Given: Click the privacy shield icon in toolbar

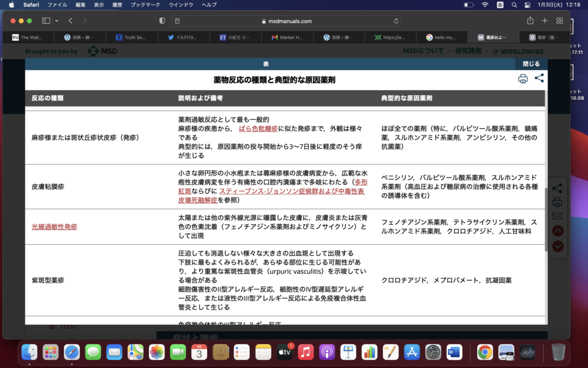Looking at the screenshot, I should tap(162, 21).
